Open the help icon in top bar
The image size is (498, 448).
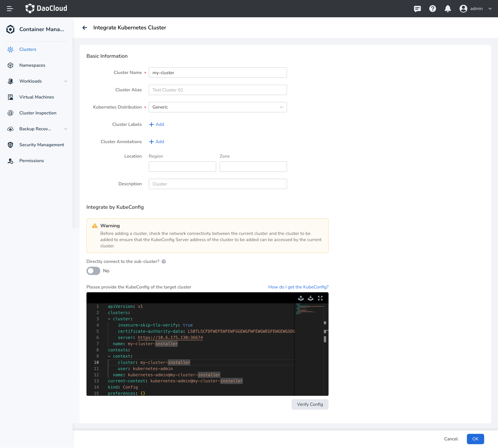coord(432,8)
